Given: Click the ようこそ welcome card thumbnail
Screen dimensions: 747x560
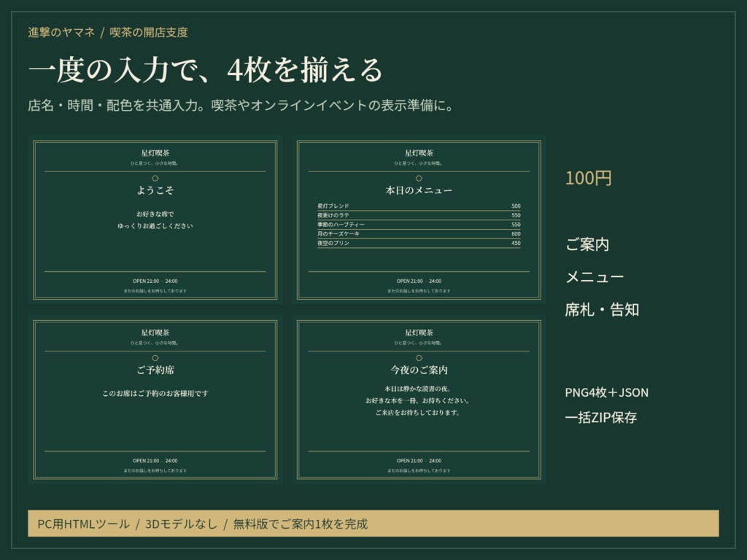Looking at the screenshot, I should tap(155, 219).
